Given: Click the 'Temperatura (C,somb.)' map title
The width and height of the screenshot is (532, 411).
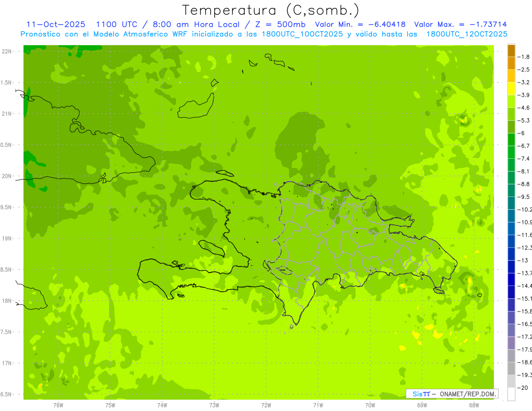Looking at the screenshot, I should (270, 11).
